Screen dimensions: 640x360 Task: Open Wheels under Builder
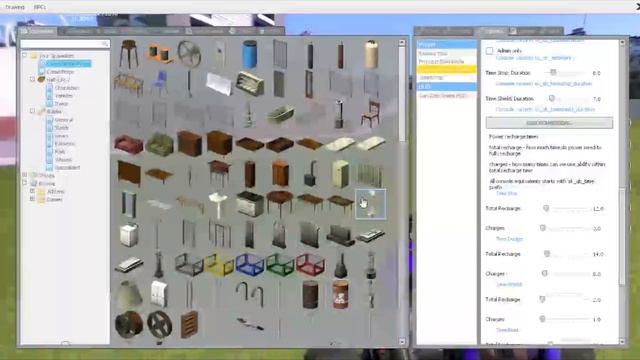pos(63,160)
